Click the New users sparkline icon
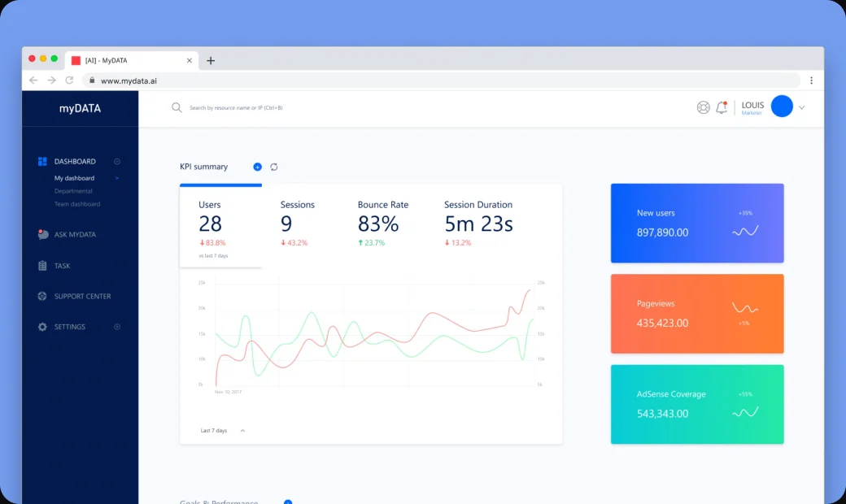The height and width of the screenshot is (504, 846). 745,231
